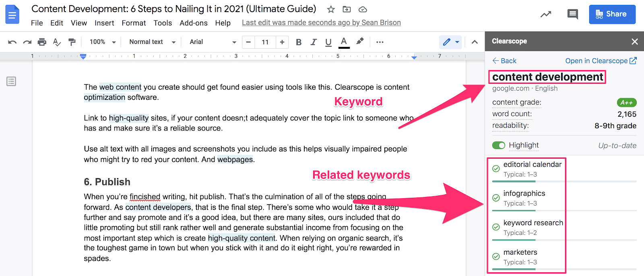Select the marketers keyword

click(520, 252)
